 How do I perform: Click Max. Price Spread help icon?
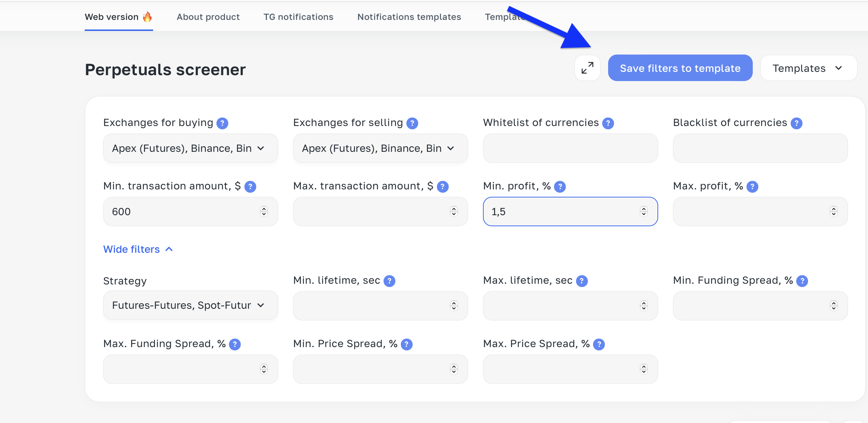point(599,344)
